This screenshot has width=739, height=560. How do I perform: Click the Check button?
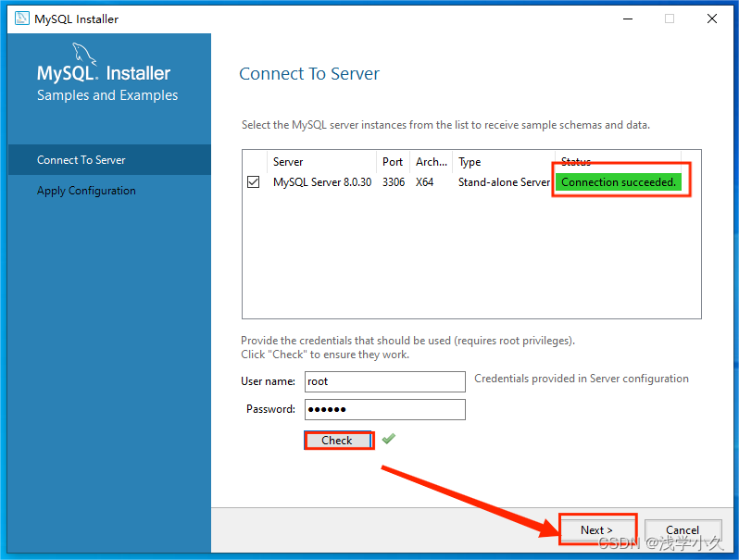[337, 441]
